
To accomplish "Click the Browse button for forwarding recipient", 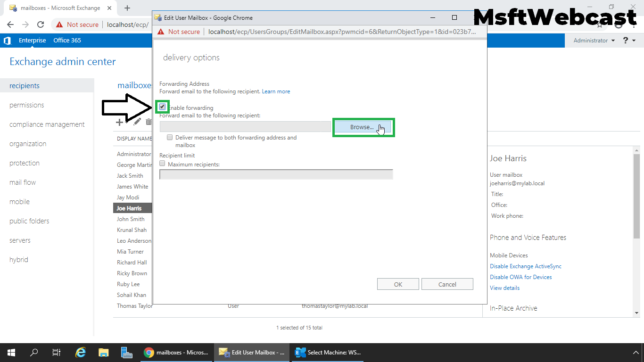I will pyautogui.click(x=363, y=127).
